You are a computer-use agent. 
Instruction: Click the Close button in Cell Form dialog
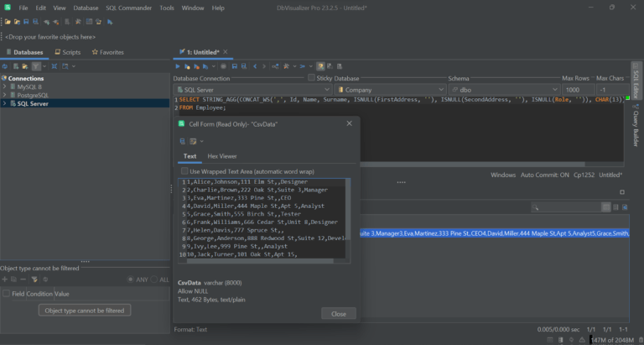coord(338,314)
